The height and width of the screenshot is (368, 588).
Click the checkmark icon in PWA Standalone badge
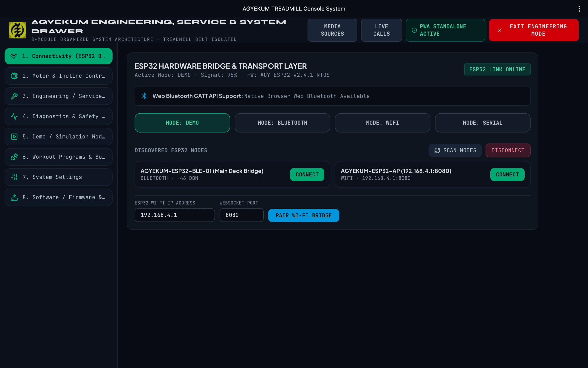[x=414, y=30]
